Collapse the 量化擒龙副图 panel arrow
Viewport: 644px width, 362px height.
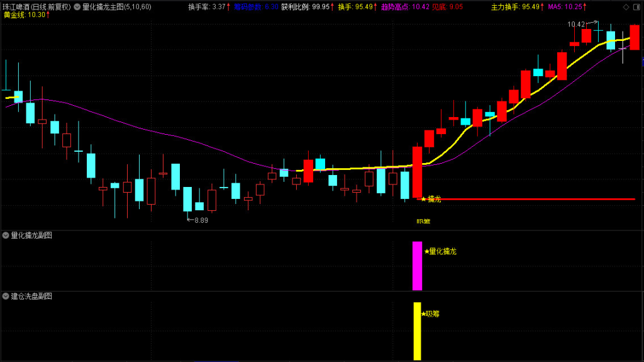pos(6,235)
